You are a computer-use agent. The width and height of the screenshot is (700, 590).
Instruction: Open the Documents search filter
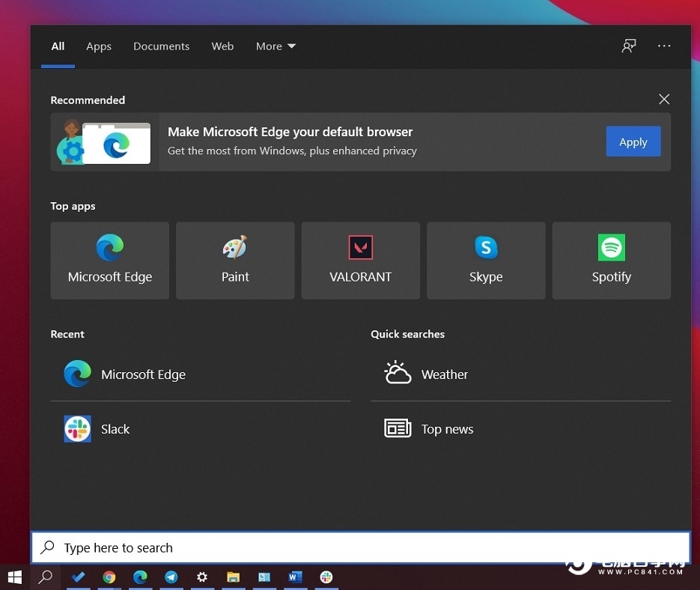pyautogui.click(x=161, y=46)
